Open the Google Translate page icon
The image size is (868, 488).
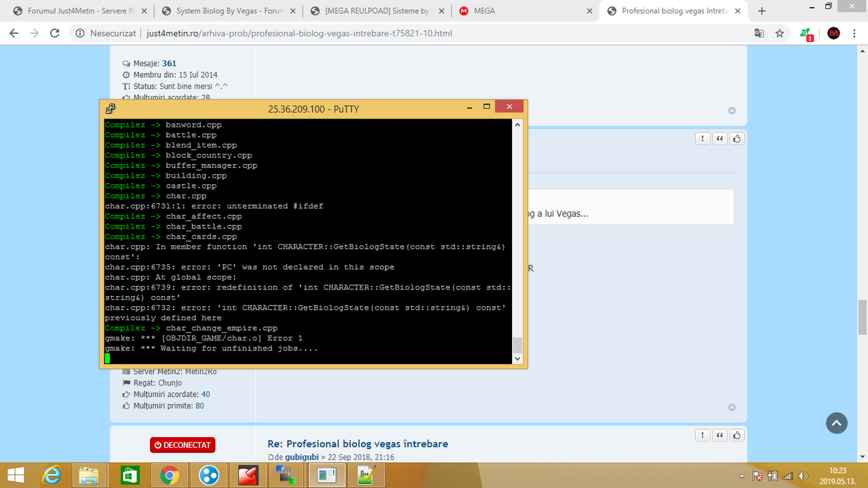tap(759, 33)
